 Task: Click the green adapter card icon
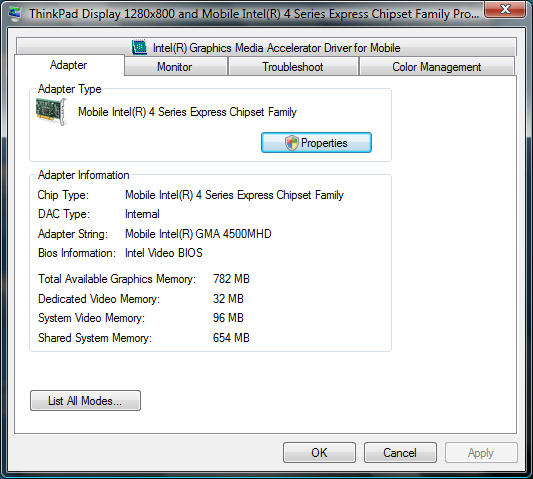click(x=51, y=112)
